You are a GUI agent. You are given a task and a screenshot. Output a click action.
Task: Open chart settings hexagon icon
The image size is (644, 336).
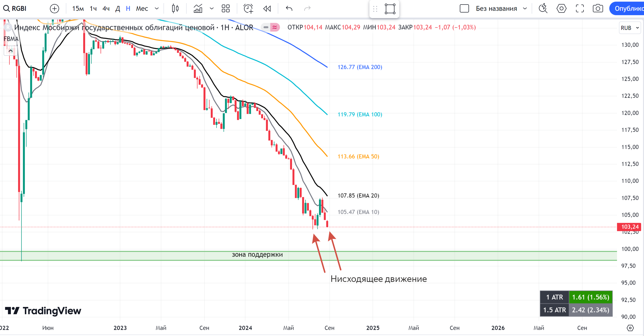561,8
